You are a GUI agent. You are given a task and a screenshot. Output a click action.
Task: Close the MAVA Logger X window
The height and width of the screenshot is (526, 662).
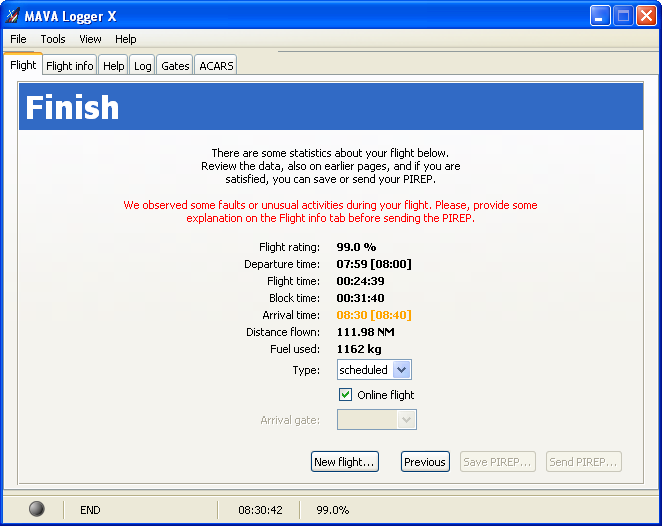pos(646,16)
